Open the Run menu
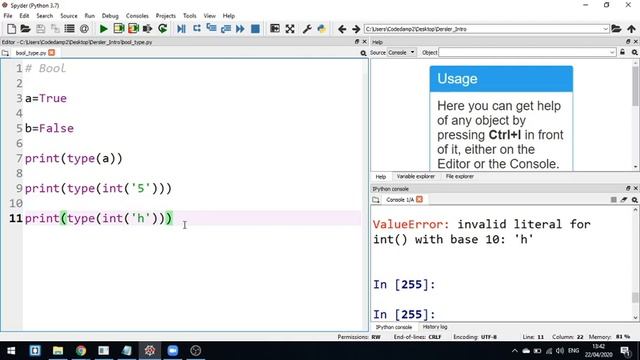The height and width of the screenshot is (360, 640). [x=89, y=16]
